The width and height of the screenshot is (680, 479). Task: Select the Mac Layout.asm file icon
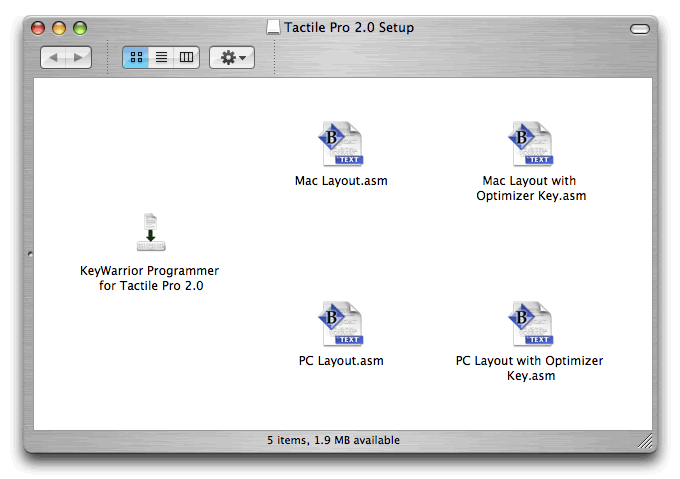point(341,143)
